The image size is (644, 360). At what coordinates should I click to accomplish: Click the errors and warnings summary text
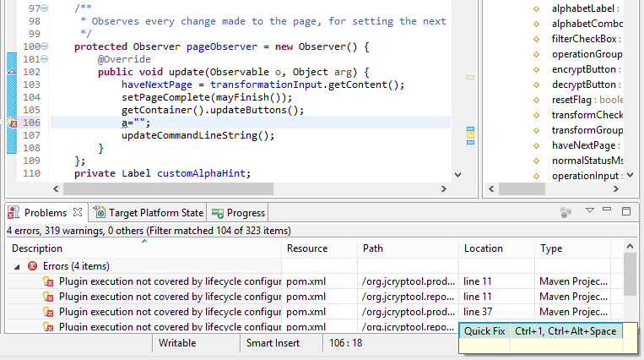(149, 231)
